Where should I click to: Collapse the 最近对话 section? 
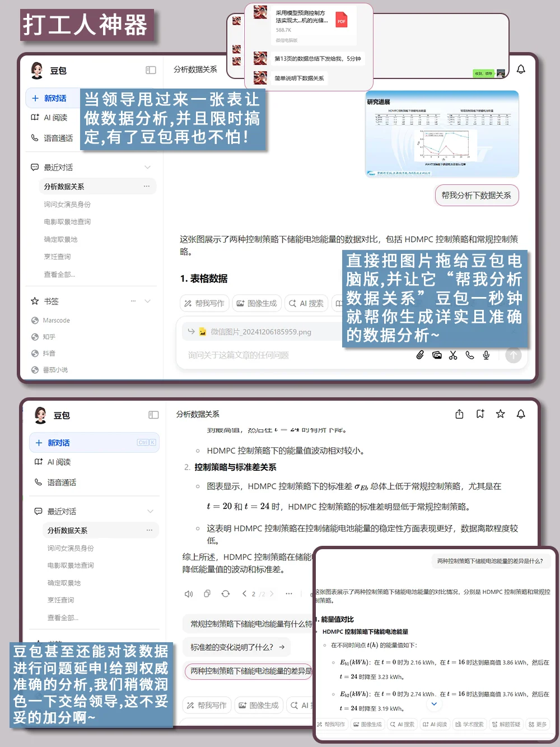click(x=147, y=166)
